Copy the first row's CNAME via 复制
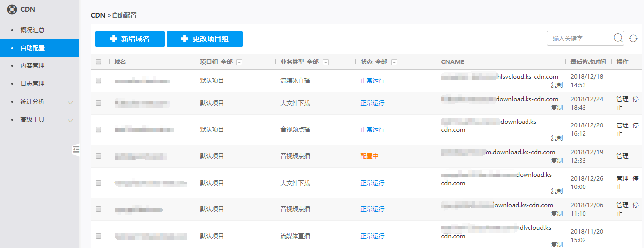The image size is (644, 248). (556, 85)
